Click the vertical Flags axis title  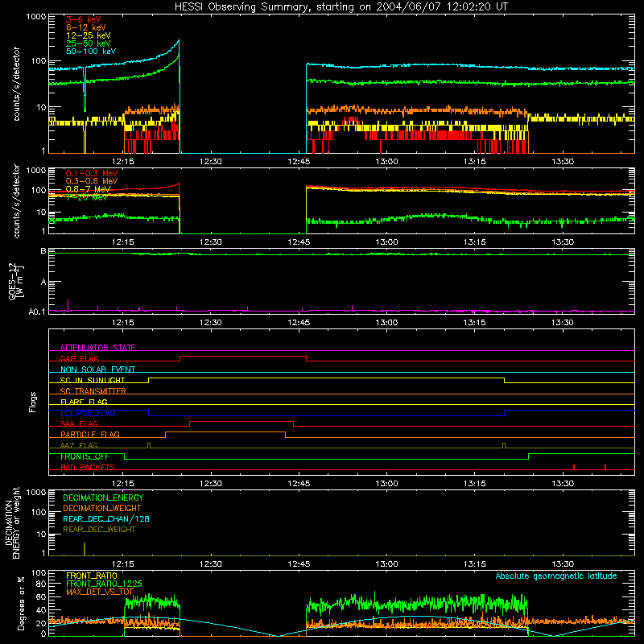pos(32,402)
